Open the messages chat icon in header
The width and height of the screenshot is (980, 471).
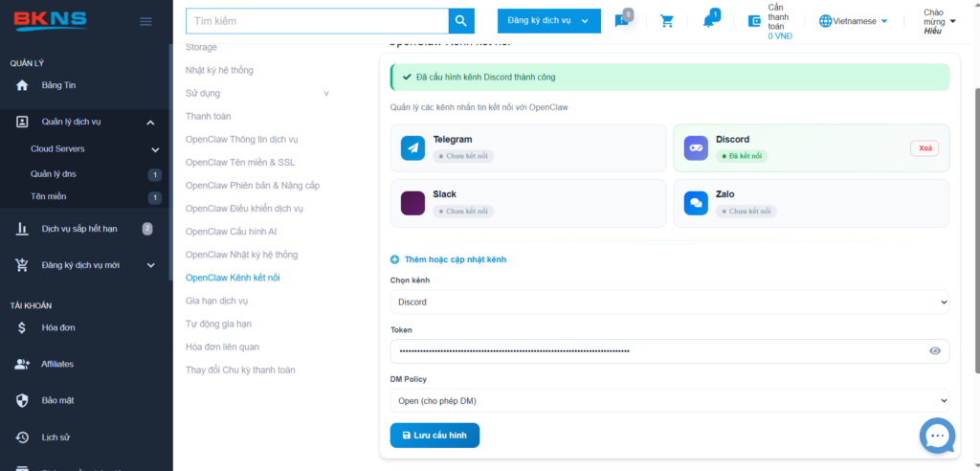coord(622,21)
